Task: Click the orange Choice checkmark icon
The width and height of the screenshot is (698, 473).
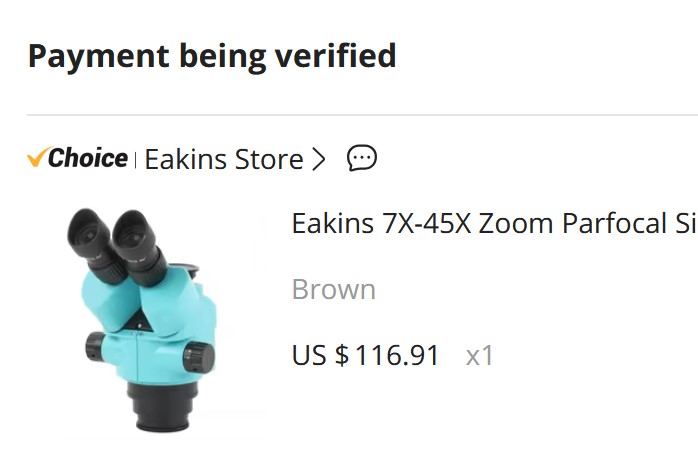Action: coord(39,157)
